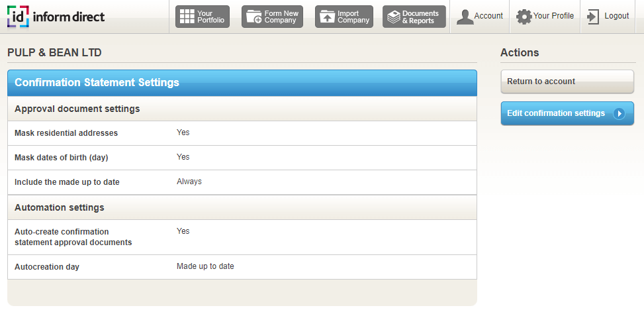Open the Account link
644x318 pixels.
click(x=488, y=16)
